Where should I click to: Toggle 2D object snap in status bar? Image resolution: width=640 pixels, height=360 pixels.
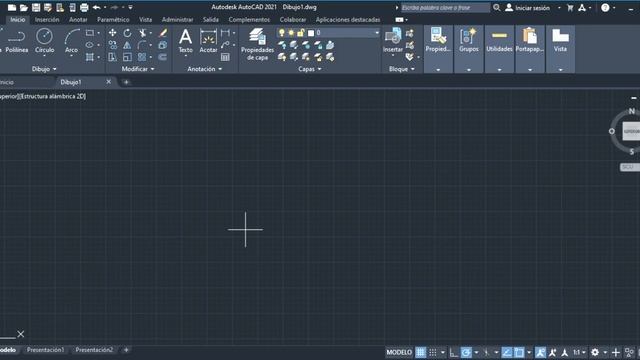click(519, 352)
